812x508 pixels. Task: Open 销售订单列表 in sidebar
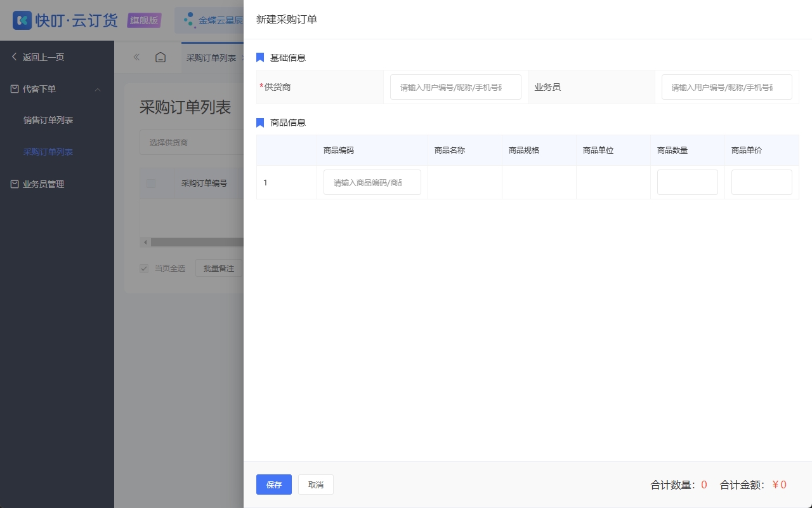point(48,120)
